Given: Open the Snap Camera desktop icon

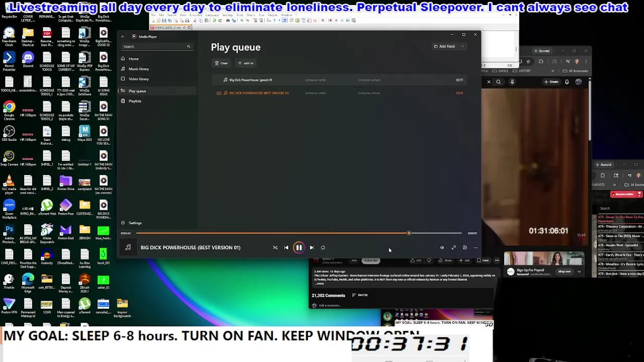Looking at the screenshot, I should click(9, 159).
